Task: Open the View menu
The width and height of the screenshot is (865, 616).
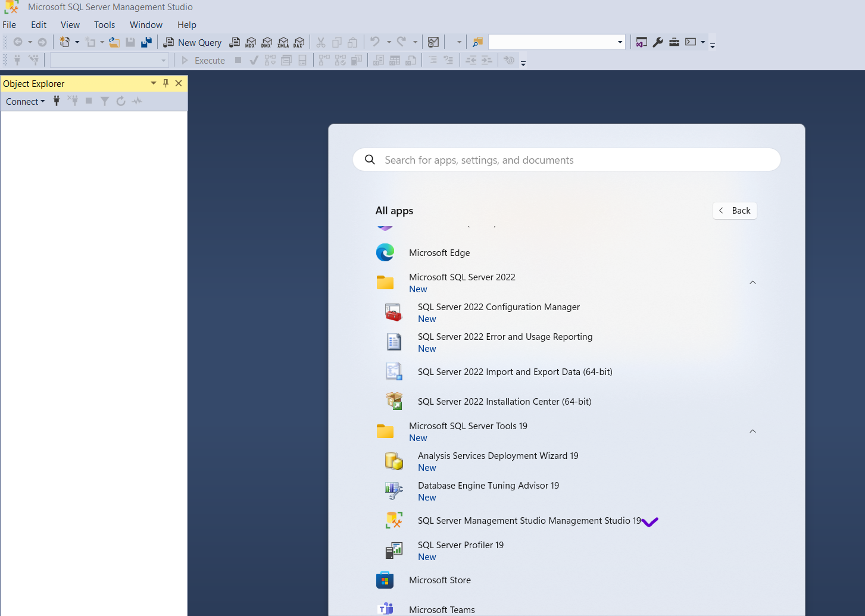Action: 70,25
